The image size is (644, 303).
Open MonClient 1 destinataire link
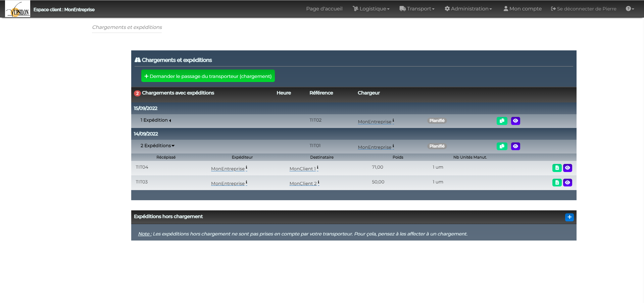pos(303,169)
